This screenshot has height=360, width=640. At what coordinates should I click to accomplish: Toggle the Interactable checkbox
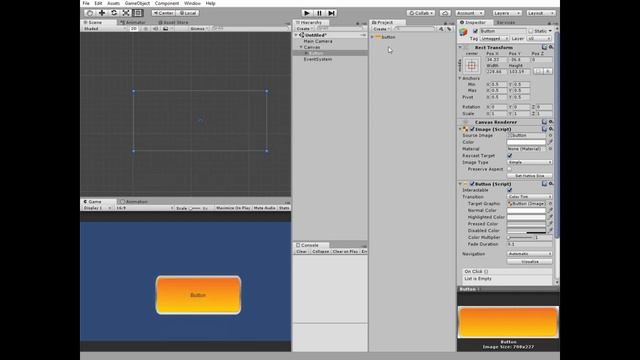click(x=509, y=190)
